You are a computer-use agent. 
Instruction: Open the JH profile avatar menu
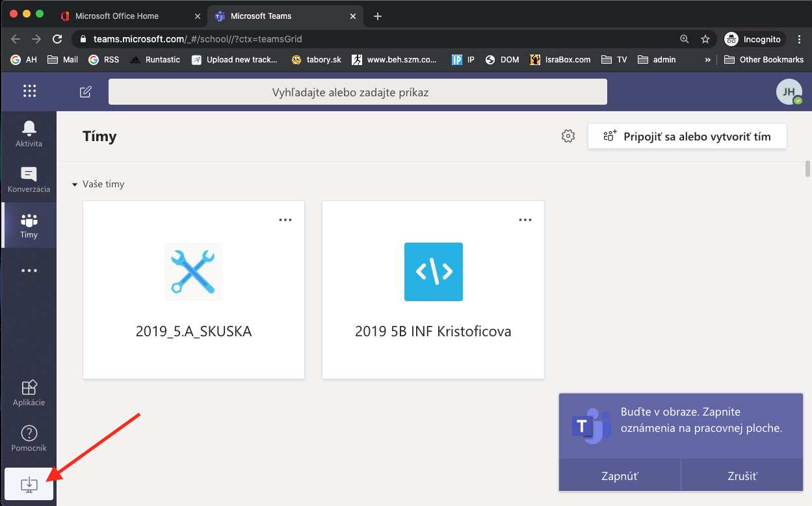789,92
